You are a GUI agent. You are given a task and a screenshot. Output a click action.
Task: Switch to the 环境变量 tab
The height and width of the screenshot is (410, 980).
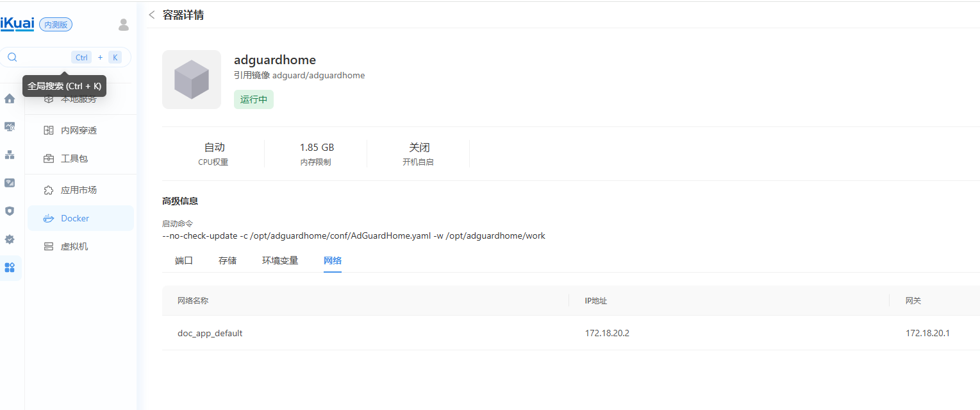[x=280, y=261]
